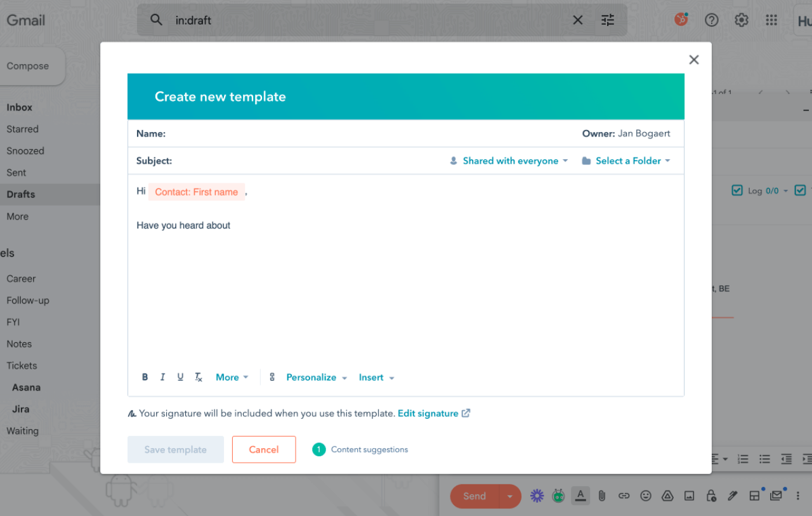Click the clear formatting icon

tap(199, 378)
